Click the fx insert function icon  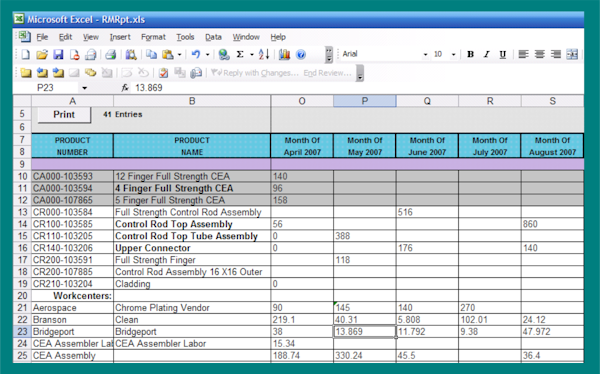click(x=125, y=88)
